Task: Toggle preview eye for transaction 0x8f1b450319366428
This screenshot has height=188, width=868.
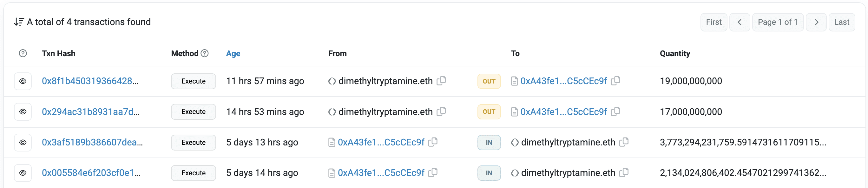Action: [x=23, y=81]
